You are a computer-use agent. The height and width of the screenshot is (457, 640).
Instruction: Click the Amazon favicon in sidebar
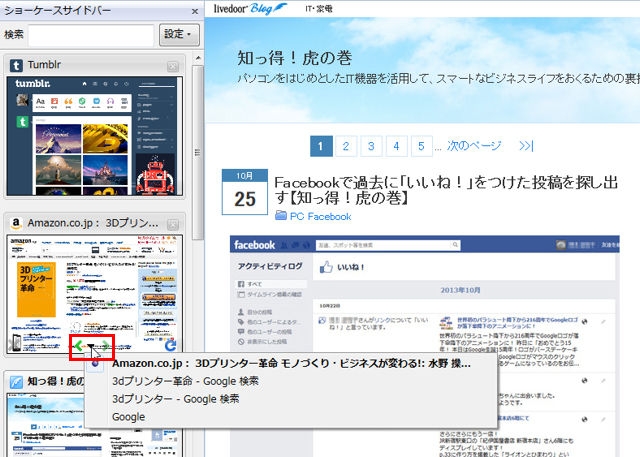pos(16,223)
